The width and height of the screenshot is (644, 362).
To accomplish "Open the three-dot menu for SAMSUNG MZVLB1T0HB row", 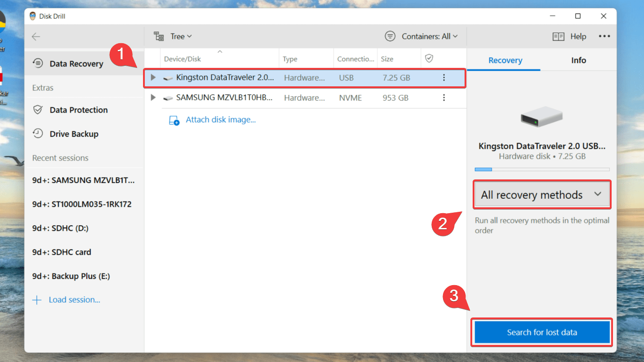I will click(x=444, y=98).
